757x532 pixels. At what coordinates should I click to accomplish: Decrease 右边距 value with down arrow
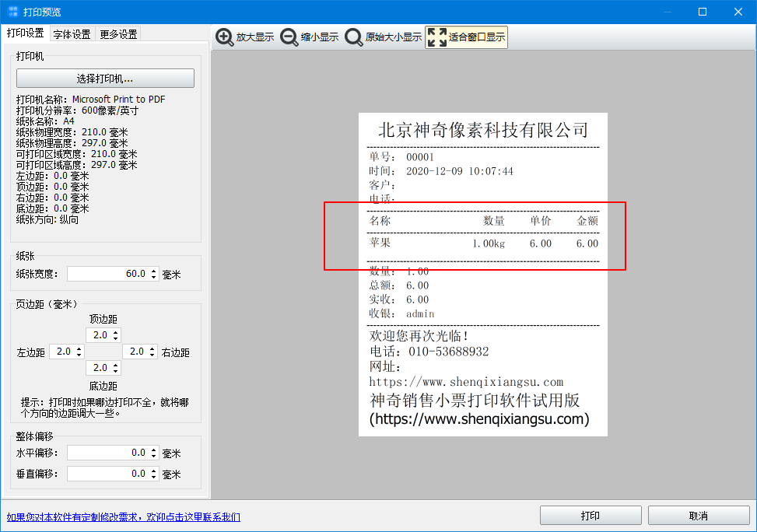(152, 355)
